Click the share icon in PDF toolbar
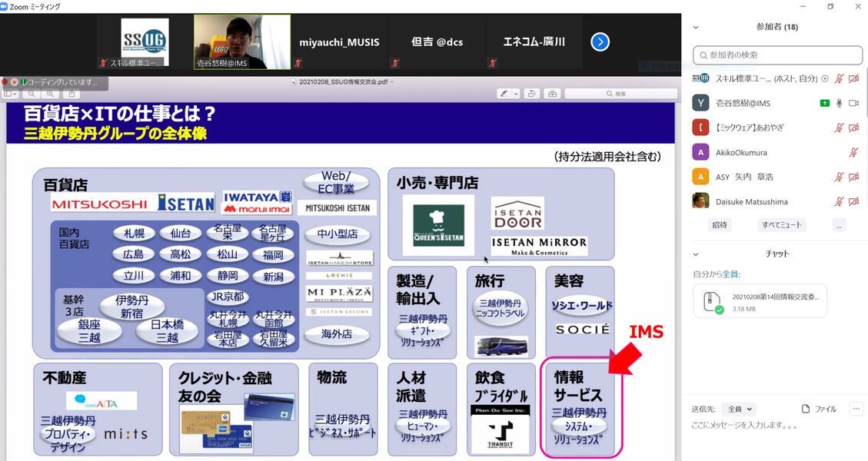Viewport: 868px width, 461px height. coord(72,94)
